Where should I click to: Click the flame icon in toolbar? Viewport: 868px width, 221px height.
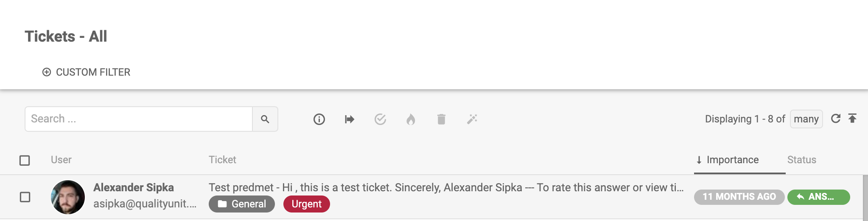click(411, 119)
